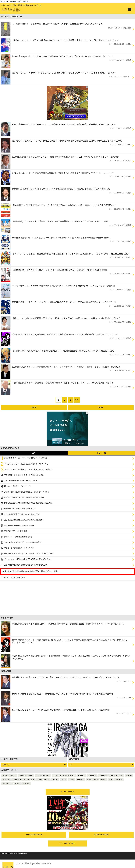Go to pagination page 1
This screenshot has width=135, height=868.
[x=58, y=400]
